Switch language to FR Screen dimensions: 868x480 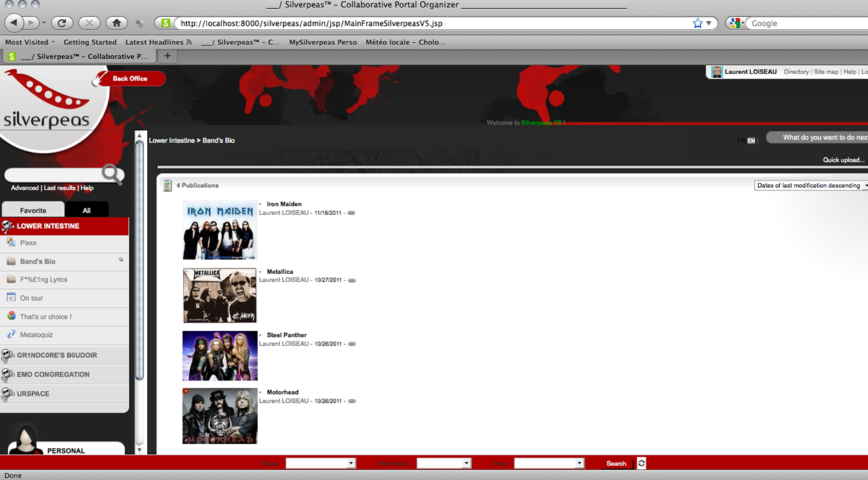tap(741, 141)
